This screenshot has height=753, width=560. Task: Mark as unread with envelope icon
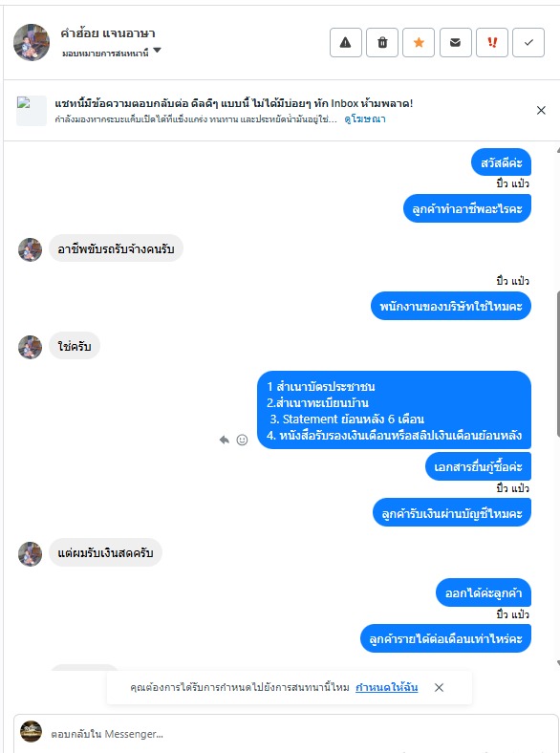(455, 43)
